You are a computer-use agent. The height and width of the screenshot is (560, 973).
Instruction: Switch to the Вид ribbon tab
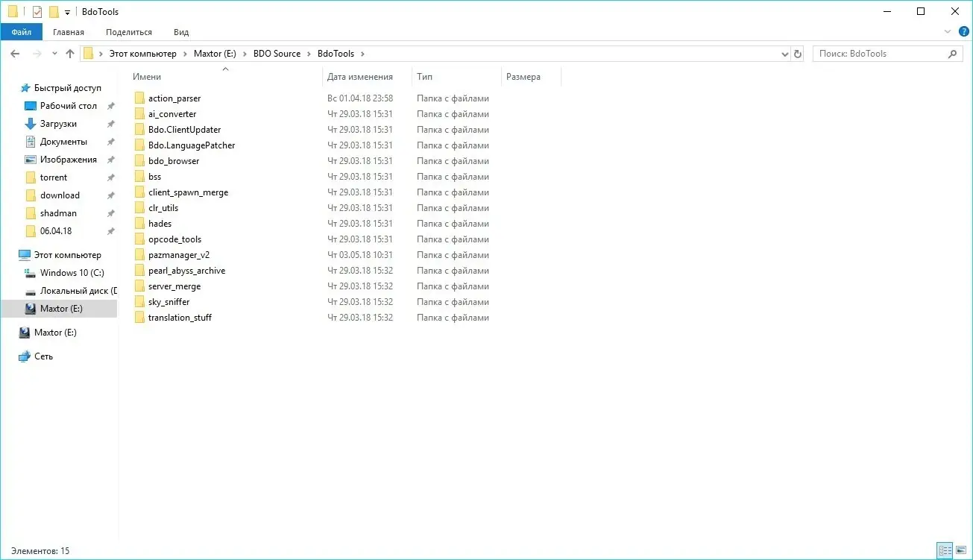pos(181,32)
